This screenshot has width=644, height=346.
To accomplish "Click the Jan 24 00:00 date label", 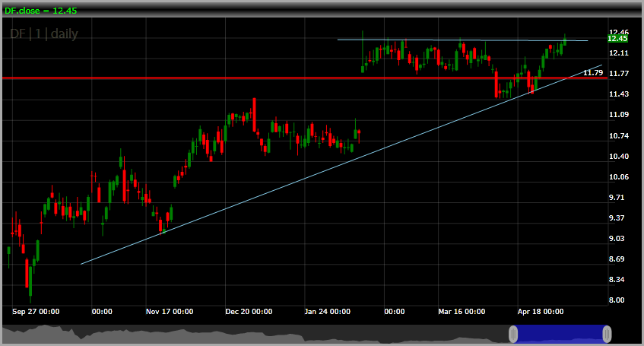I will (x=328, y=312).
